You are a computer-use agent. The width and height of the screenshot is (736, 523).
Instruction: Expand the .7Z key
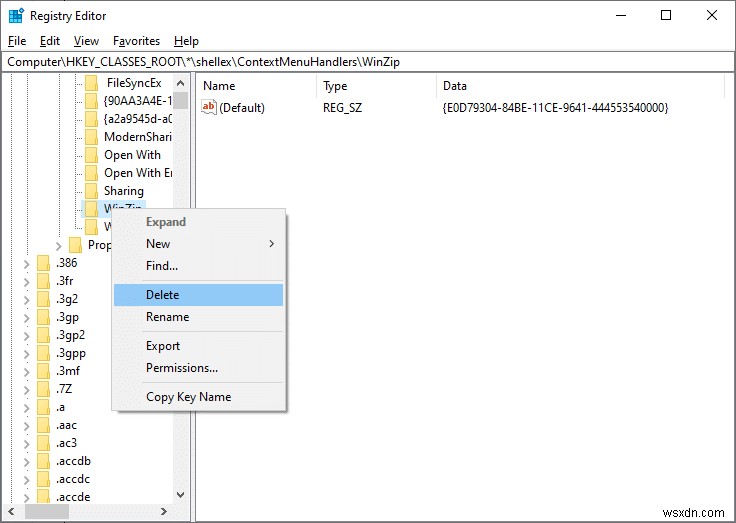(x=27, y=390)
